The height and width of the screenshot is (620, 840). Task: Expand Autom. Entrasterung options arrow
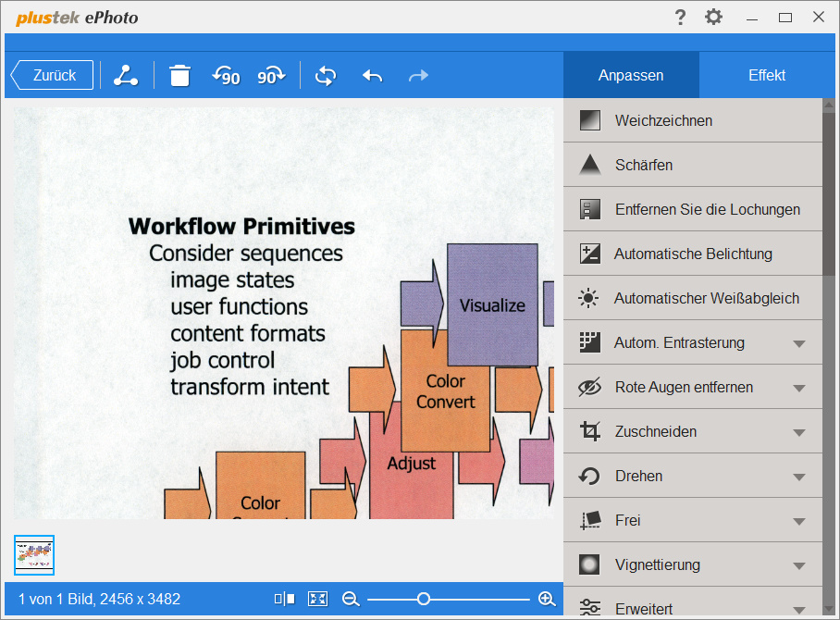click(799, 343)
